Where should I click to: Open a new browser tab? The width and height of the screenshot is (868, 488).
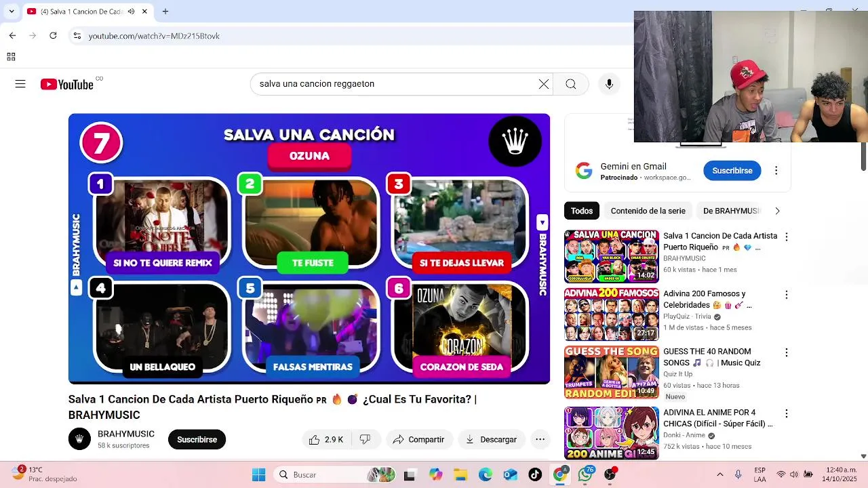165,12
